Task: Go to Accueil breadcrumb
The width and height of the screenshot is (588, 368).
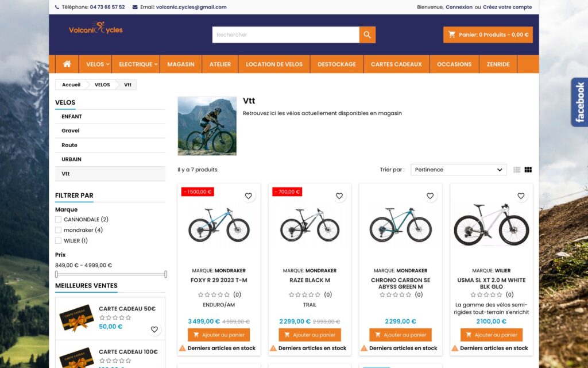Action: [x=71, y=85]
